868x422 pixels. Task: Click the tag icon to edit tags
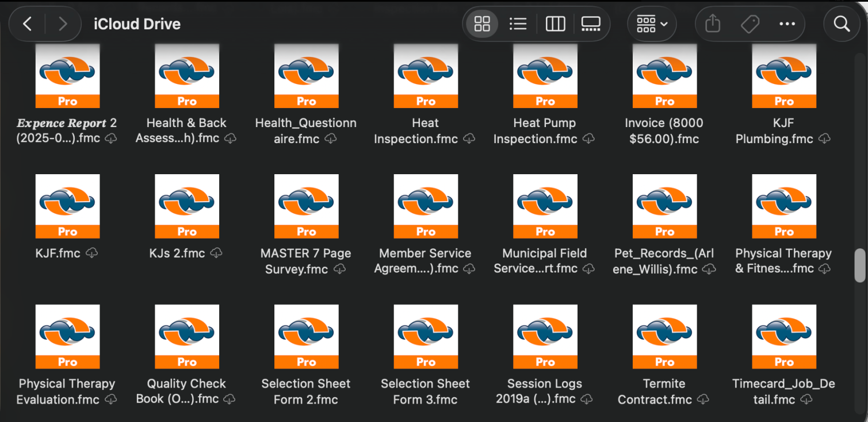(750, 24)
